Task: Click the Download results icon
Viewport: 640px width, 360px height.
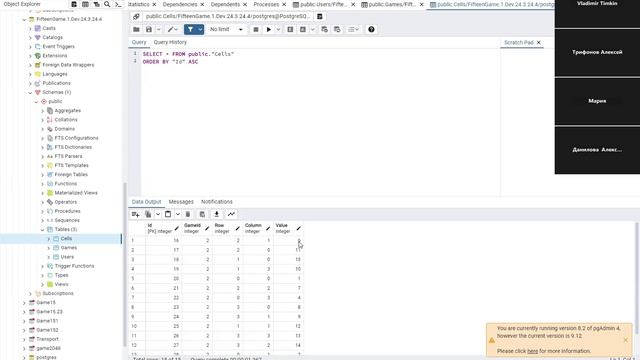Action: (x=217, y=214)
